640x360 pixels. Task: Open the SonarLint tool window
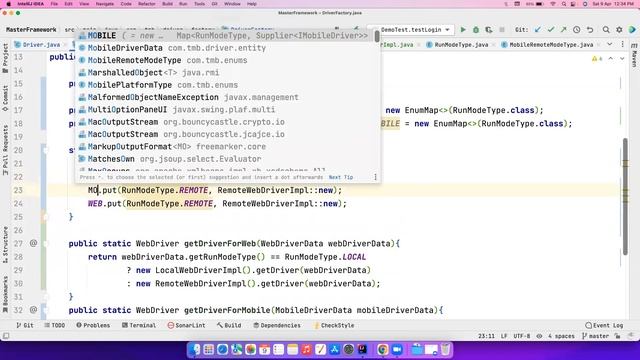[187, 325]
